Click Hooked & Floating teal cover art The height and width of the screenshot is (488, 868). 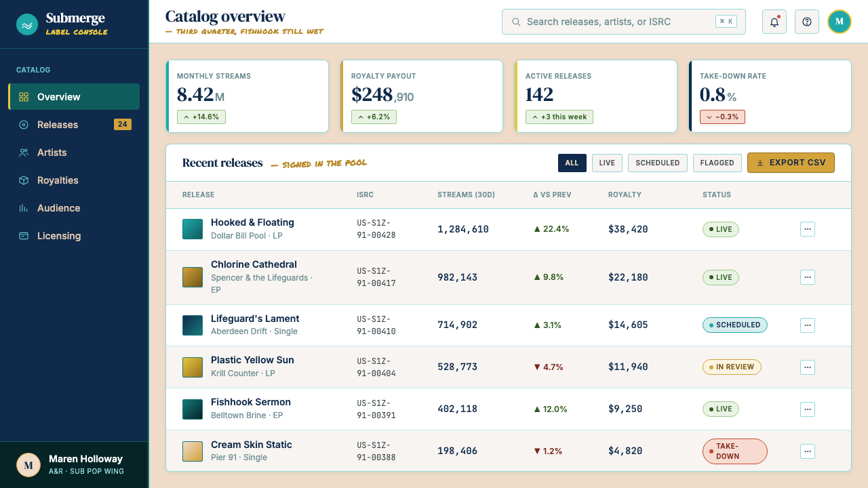coord(193,229)
